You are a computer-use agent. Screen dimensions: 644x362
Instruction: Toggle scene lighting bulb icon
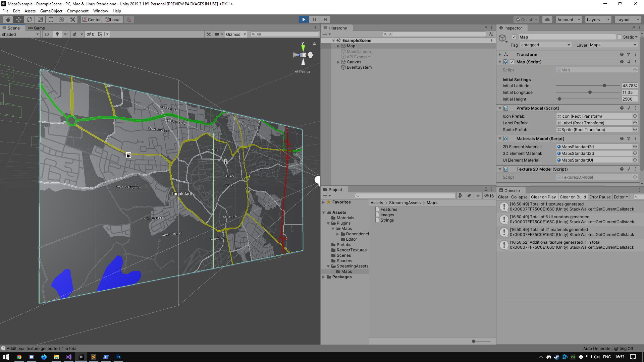[57, 34]
